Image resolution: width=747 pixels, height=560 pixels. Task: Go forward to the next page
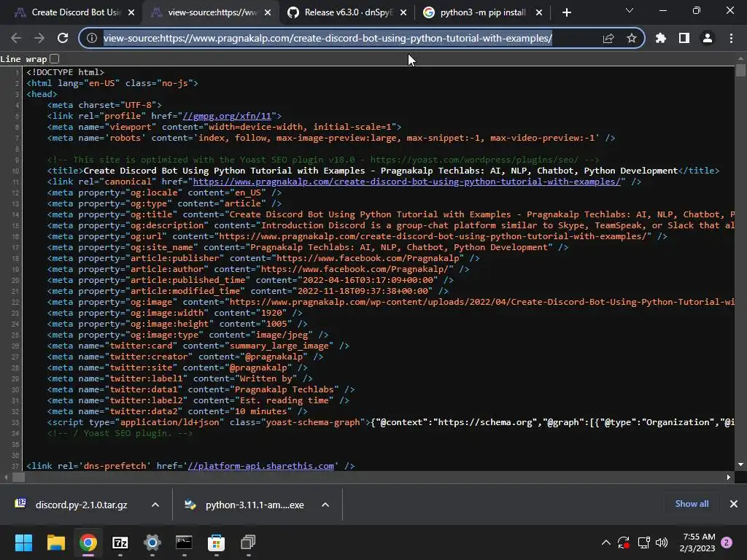(39, 38)
